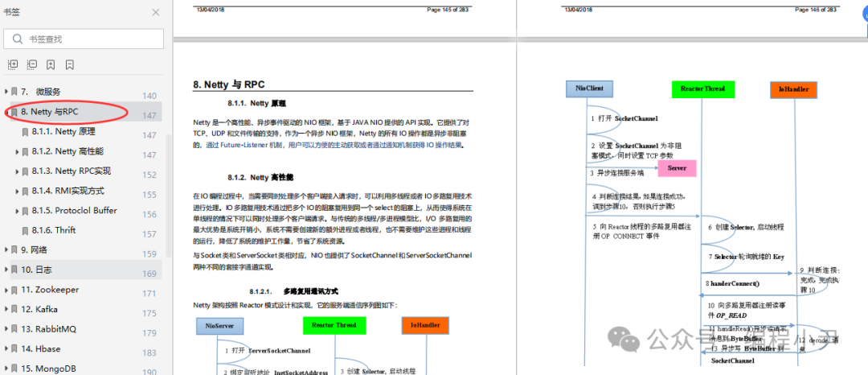The width and height of the screenshot is (868, 375).
Task: Expand the 10. 日志 bookmark
Action: tap(6, 270)
